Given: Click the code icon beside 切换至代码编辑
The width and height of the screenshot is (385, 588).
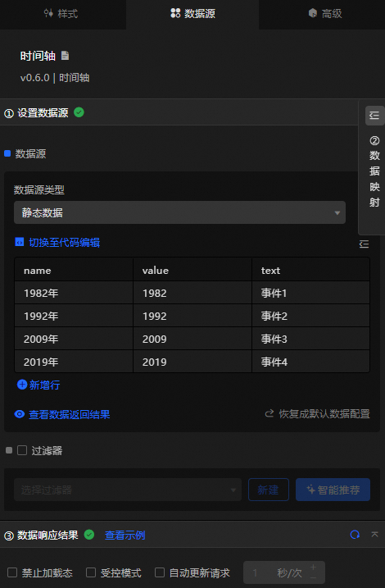Looking at the screenshot, I should (x=19, y=242).
